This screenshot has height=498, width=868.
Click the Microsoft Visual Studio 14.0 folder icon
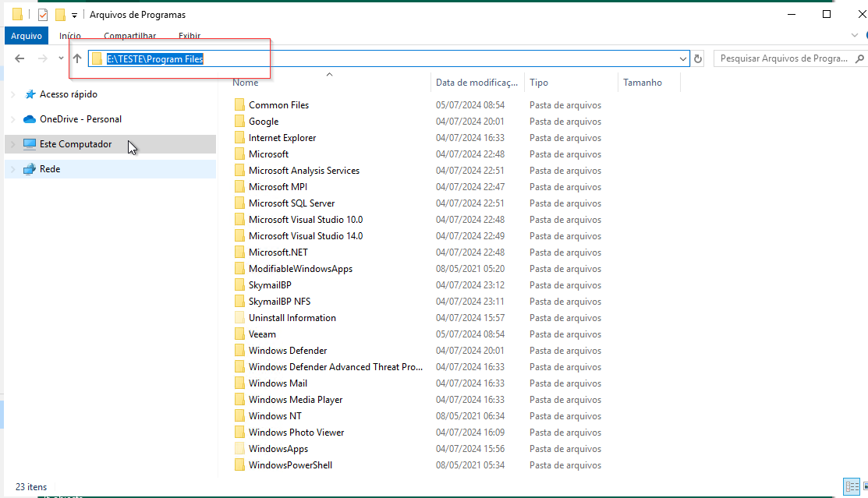(239, 235)
